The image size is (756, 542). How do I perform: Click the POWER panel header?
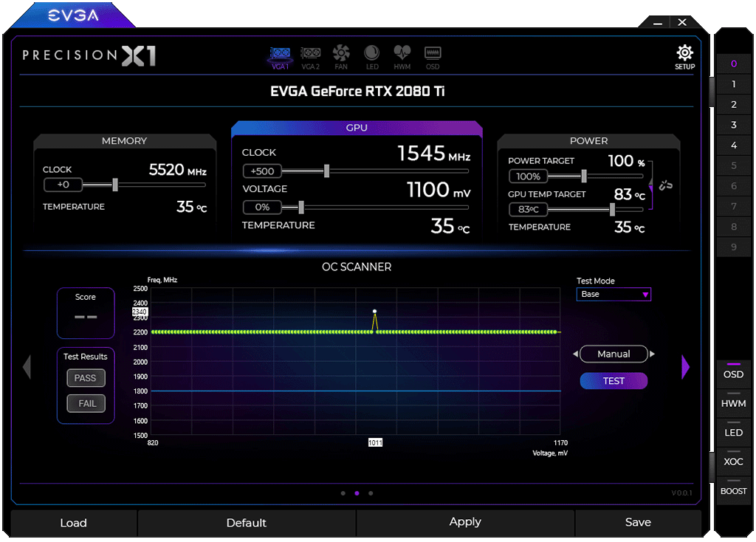(x=588, y=141)
